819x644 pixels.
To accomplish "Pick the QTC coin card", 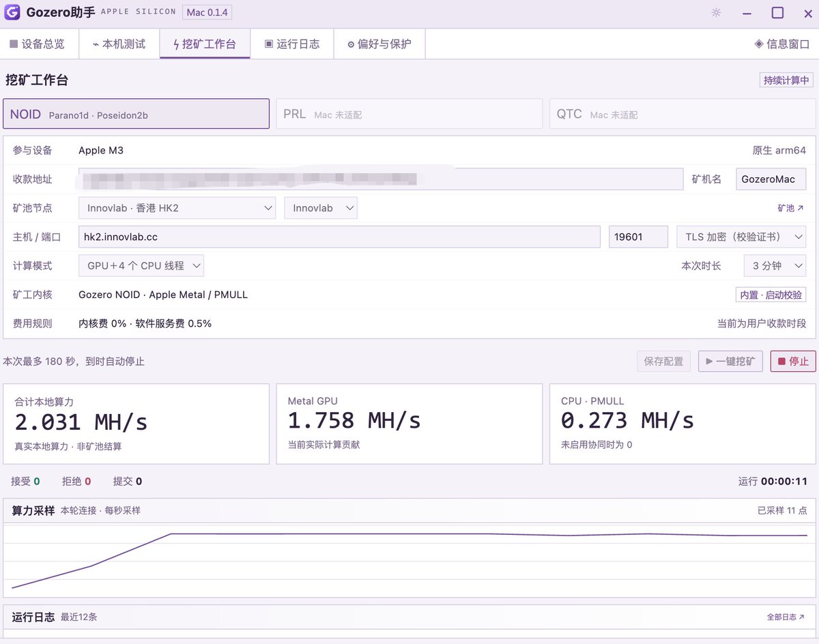I will coord(682,114).
